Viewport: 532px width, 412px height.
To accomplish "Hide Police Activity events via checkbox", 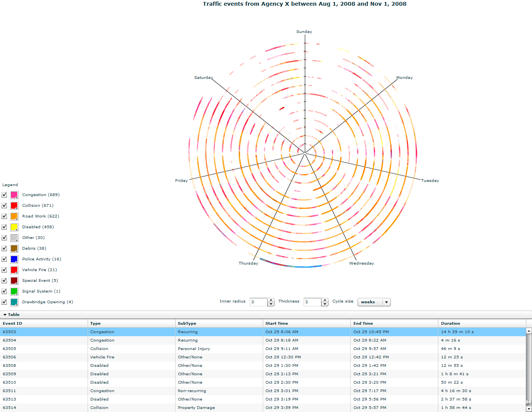I will (x=4, y=259).
